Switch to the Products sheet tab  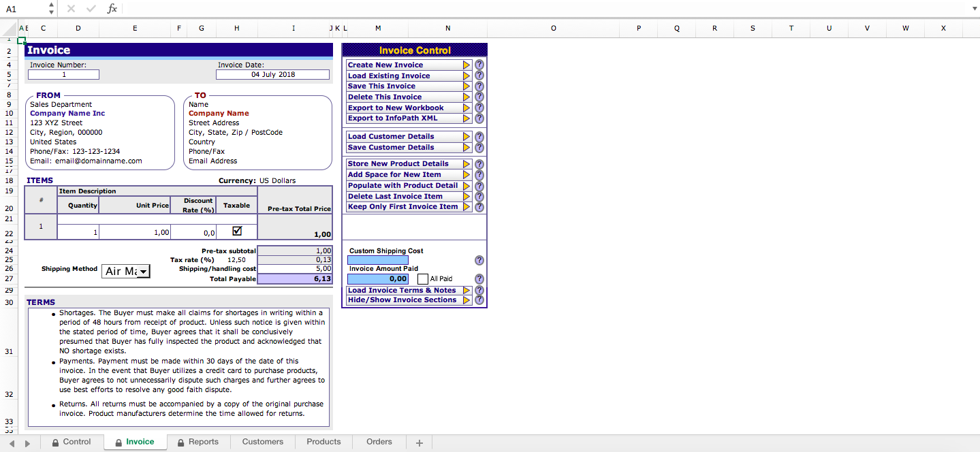(323, 442)
